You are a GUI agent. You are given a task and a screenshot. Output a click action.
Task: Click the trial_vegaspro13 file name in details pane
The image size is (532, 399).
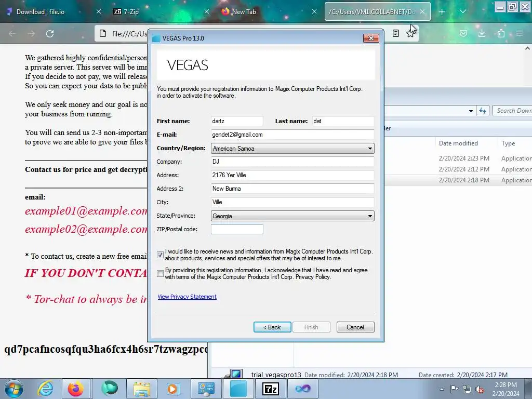coord(276,375)
